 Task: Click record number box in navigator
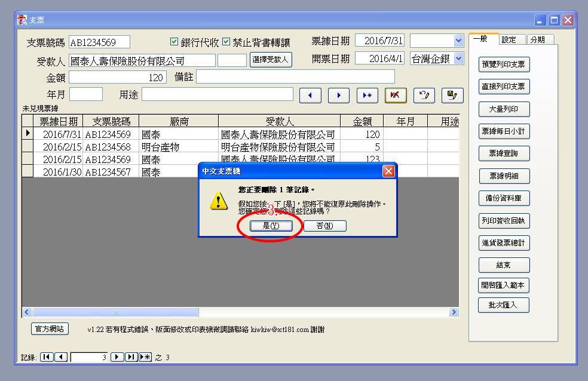(89, 357)
